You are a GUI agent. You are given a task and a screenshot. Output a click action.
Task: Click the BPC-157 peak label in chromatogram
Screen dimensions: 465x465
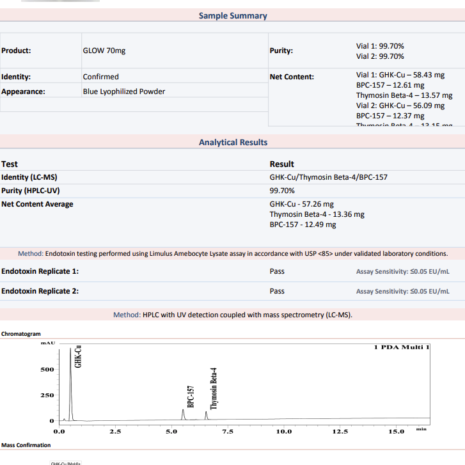tap(190, 397)
